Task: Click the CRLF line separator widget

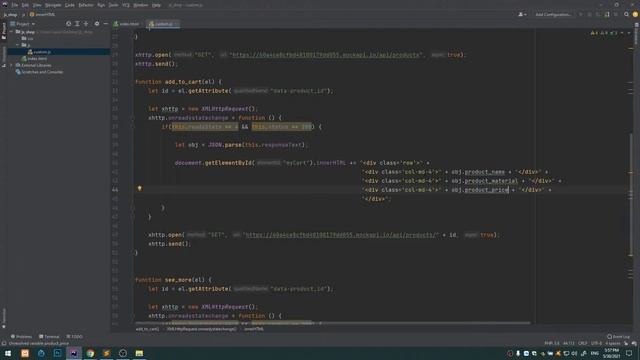Action: pos(583,344)
